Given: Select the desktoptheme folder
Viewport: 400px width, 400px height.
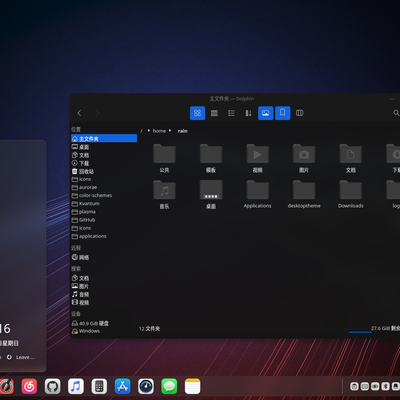Looking at the screenshot, I should (x=304, y=194).
